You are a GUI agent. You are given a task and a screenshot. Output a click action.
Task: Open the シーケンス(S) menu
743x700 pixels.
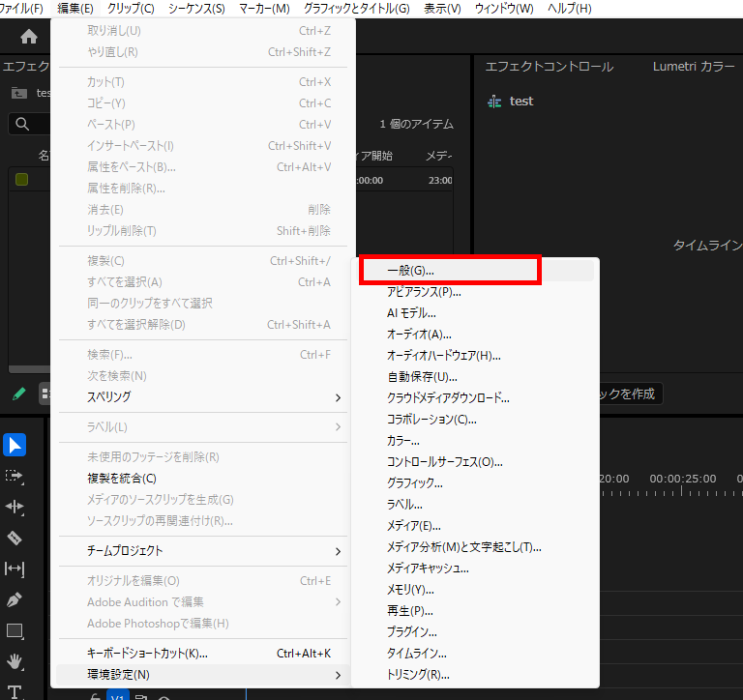coord(196,9)
